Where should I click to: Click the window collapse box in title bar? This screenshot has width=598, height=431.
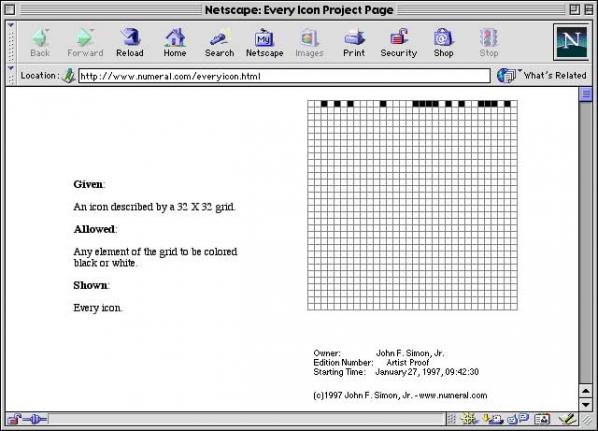(588, 10)
